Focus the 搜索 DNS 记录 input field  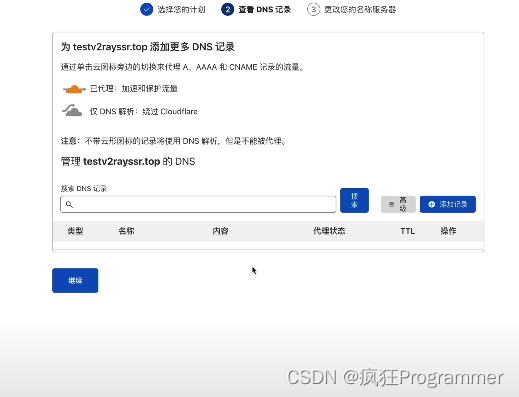198,204
